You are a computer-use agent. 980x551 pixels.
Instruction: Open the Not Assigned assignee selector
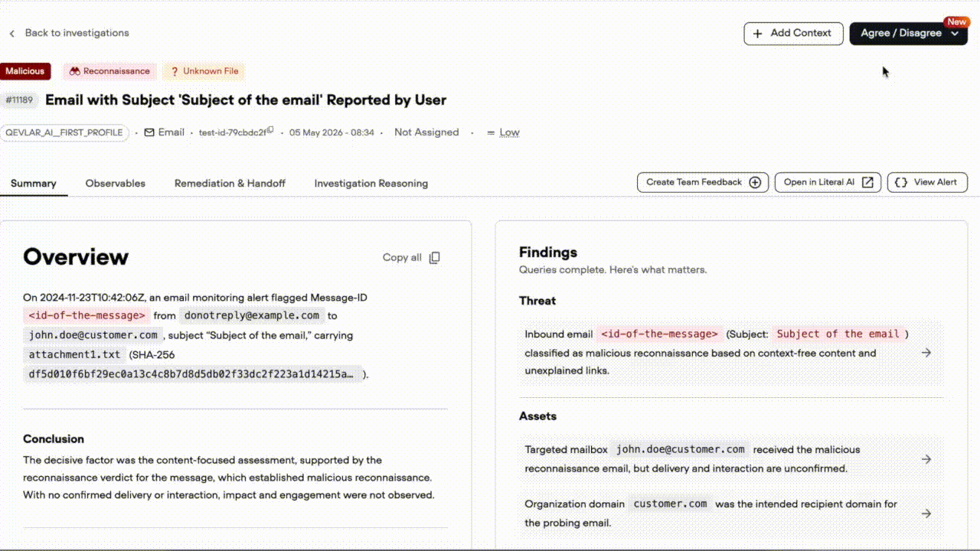(x=426, y=132)
